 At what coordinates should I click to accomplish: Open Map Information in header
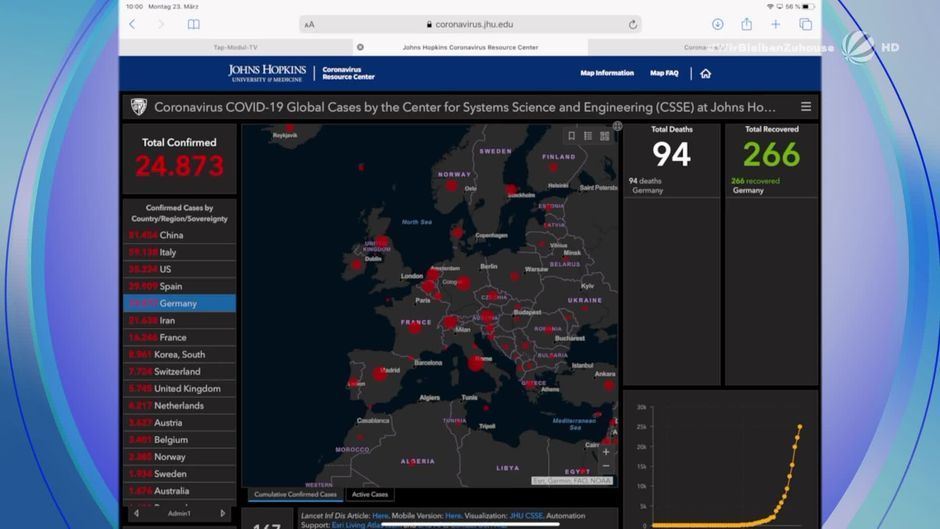[x=607, y=73]
